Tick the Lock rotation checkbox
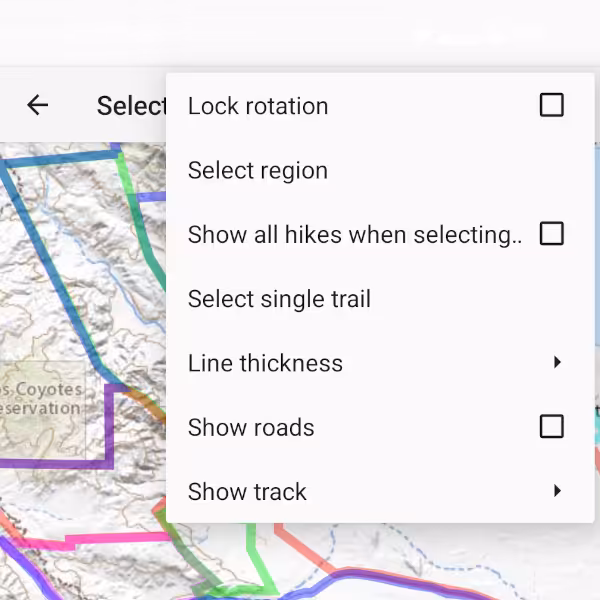Viewport: 600px width, 600px height. pos(551,105)
